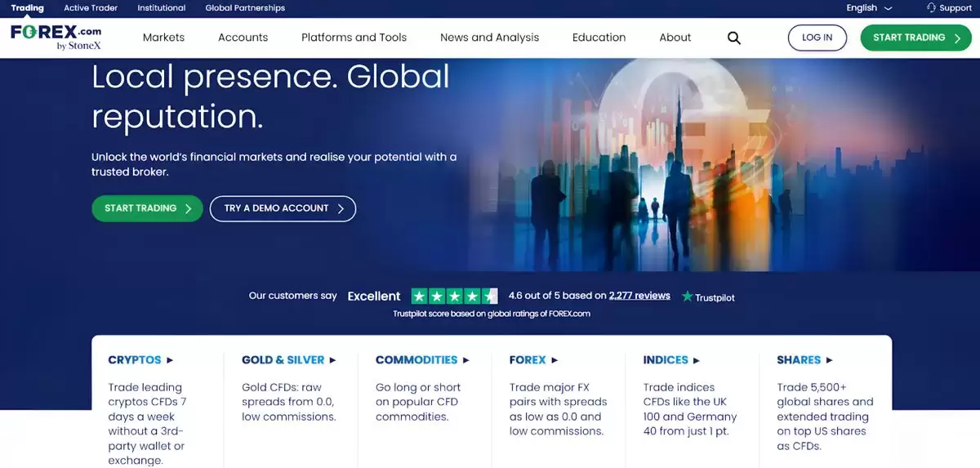This screenshot has width=980, height=468.
Task: Switch to the Active Trader tab
Action: click(x=91, y=8)
